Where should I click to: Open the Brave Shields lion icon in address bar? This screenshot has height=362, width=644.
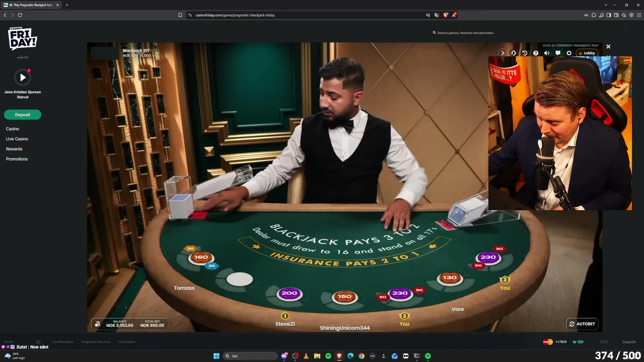[445, 15]
